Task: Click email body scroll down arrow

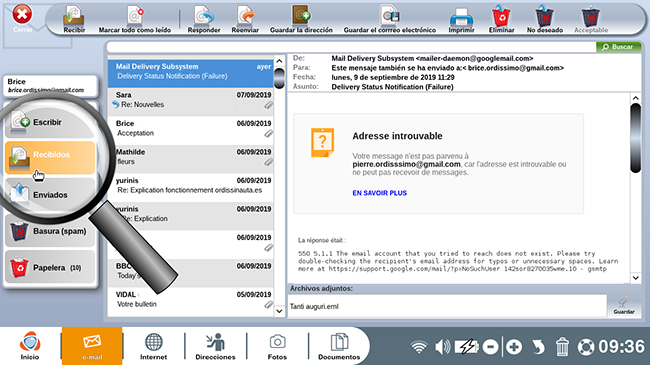Action: 635,278
